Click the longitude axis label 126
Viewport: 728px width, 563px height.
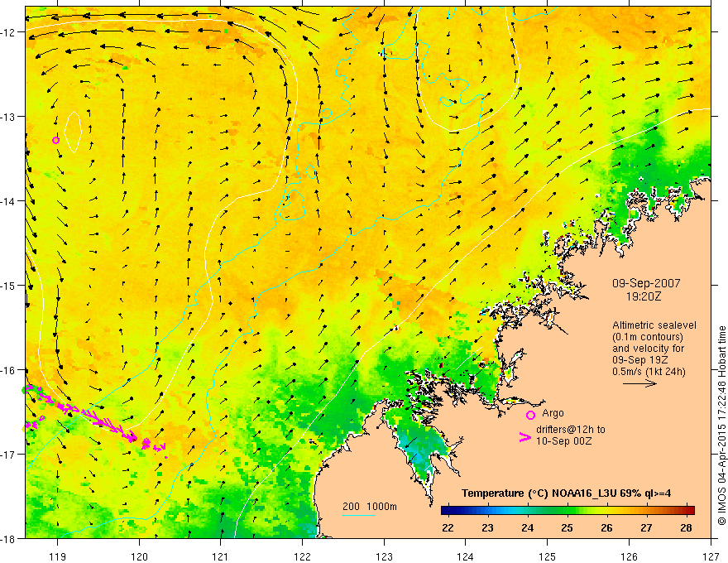629,556
